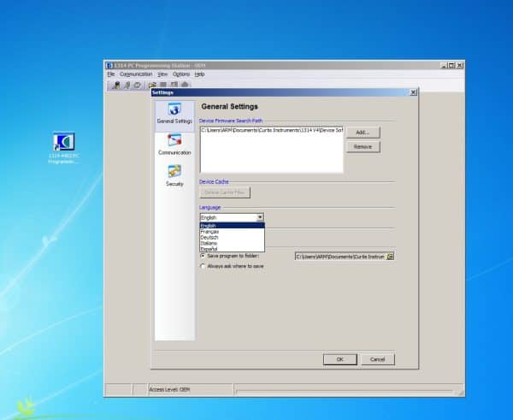Click the 'General Settings' heading text
The height and width of the screenshot is (420, 513).
click(x=229, y=106)
